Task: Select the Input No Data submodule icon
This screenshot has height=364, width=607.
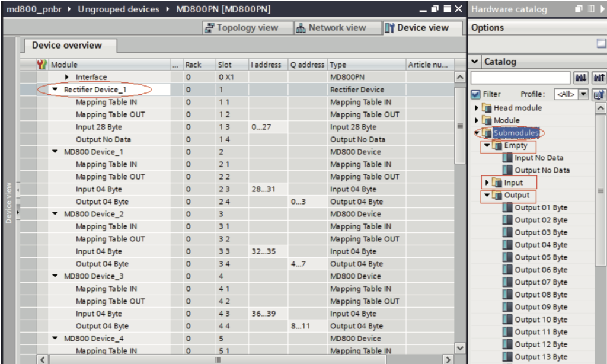Action: [x=507, y=158]
